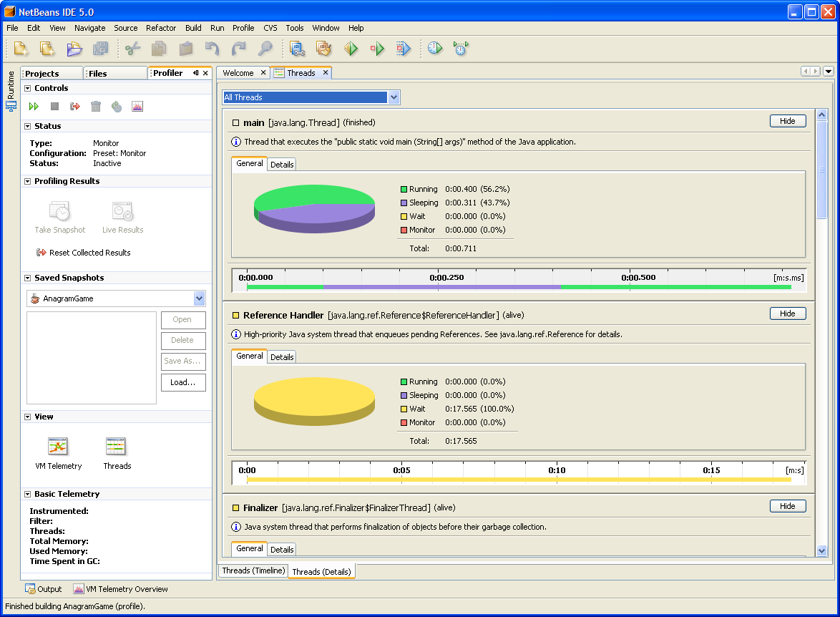Click the Modify Profiling icon in Controls
Image resolution: width=840 pixels, height=617 pixels.
(116, 107)
